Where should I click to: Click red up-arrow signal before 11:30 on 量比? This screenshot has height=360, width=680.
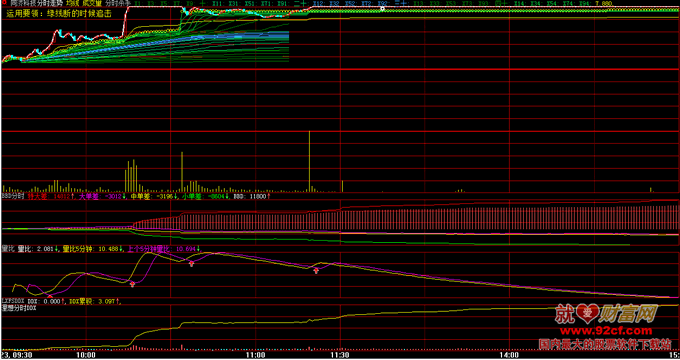click(316, 271)
